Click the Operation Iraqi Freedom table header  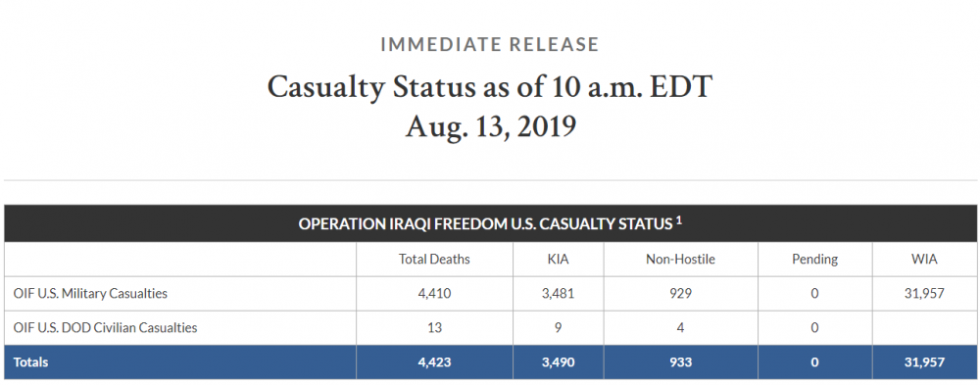tap(490, 223)
